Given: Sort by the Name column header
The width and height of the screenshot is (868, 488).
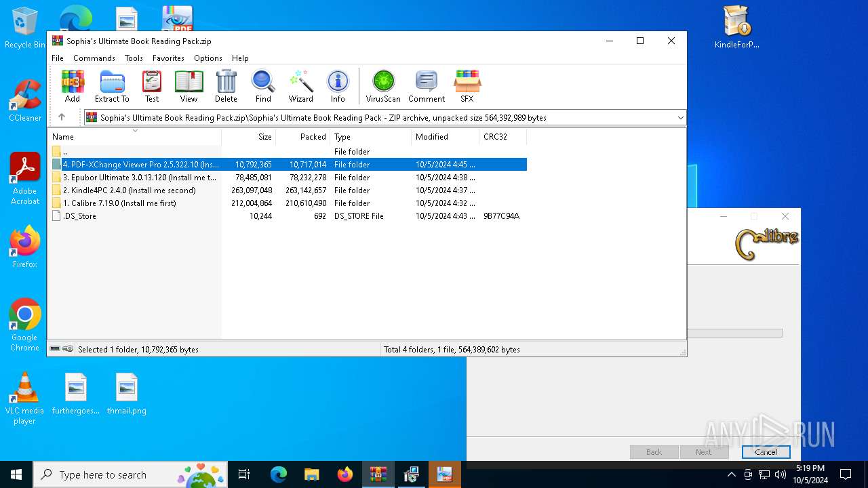Looking at the screenshot, I should click(x=134, y=137).
